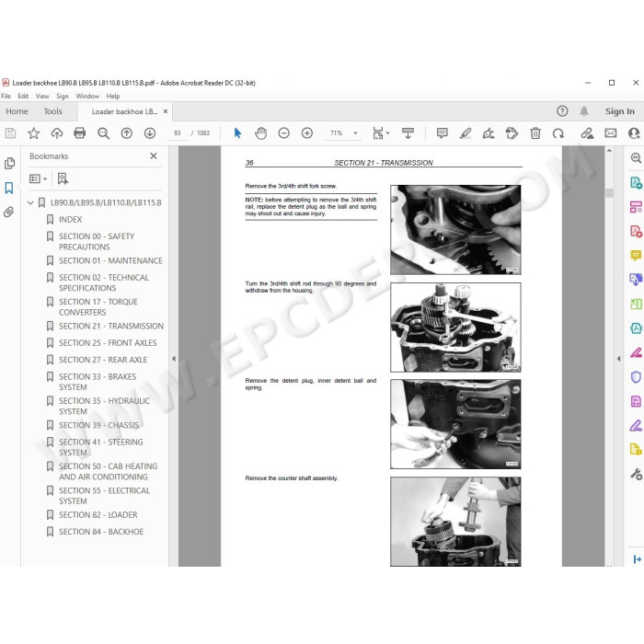The width and height of the screenshot is (644, 644).
Task: Open the Sign menu
Action: [63, 96]
